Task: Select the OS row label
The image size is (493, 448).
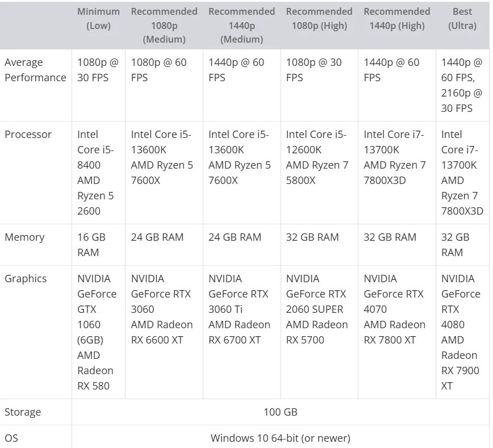Action: (x=11, y=438)
